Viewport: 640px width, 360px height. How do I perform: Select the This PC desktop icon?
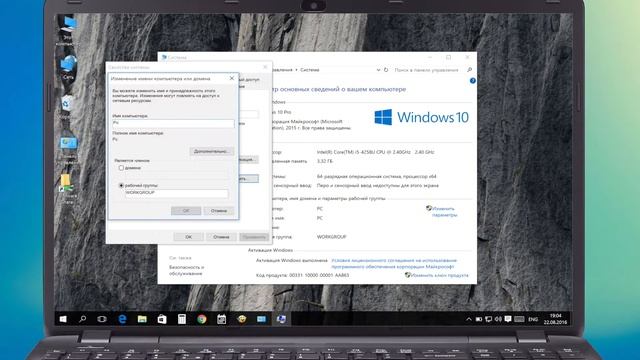click(68, 30)
